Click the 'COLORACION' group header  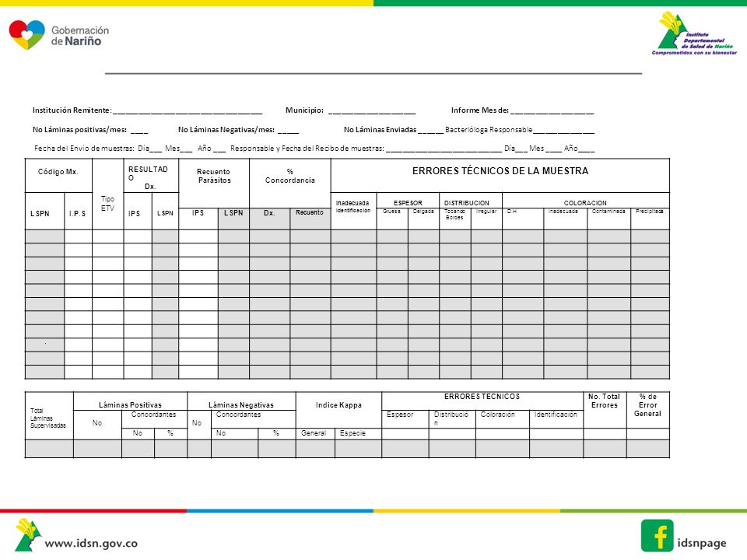point(585,203)
